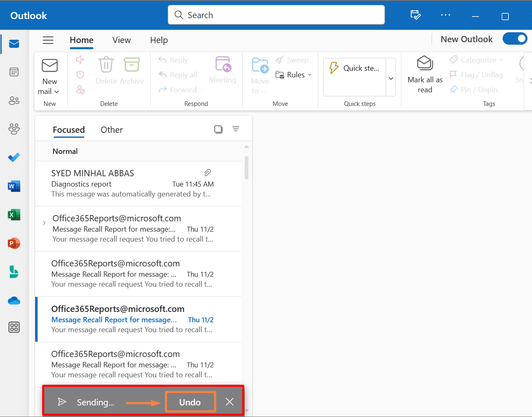Screen dimensions: 532x417
Task: Launch Word from the left sidebar
Action: 14,186
